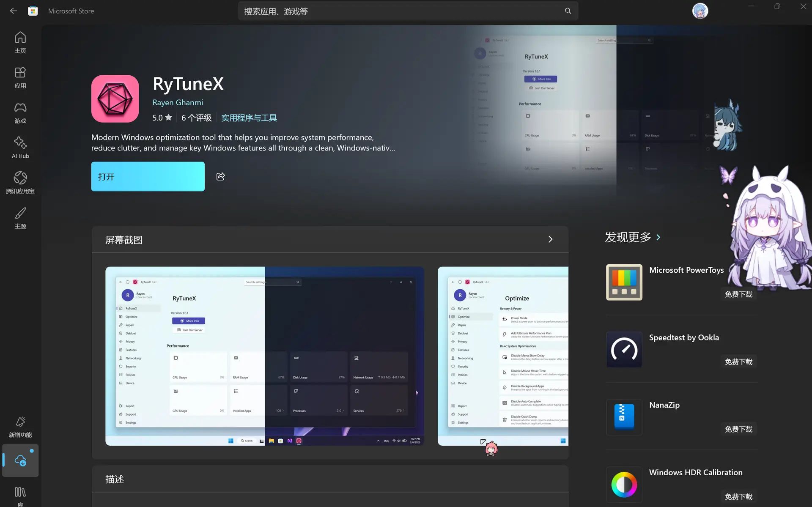Click the Speedtest by Ookla icon
Screen dimensions: 812x507
pos(624,350)
